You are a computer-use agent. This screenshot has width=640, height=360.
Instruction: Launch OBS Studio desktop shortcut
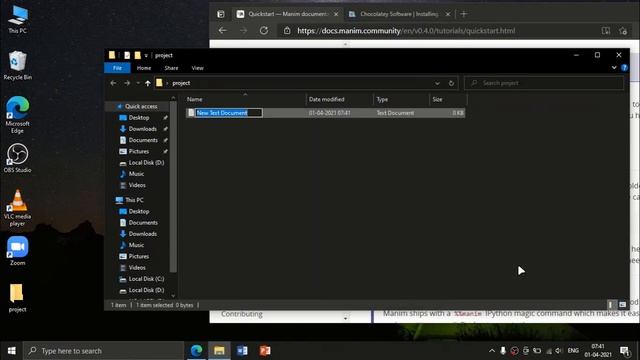click(x=18, y=158)
